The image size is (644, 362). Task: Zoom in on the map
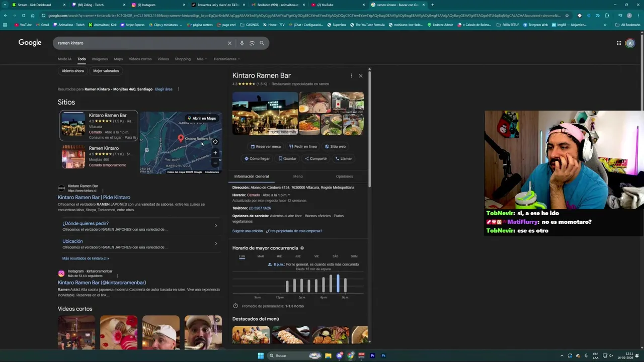[215, 153]
